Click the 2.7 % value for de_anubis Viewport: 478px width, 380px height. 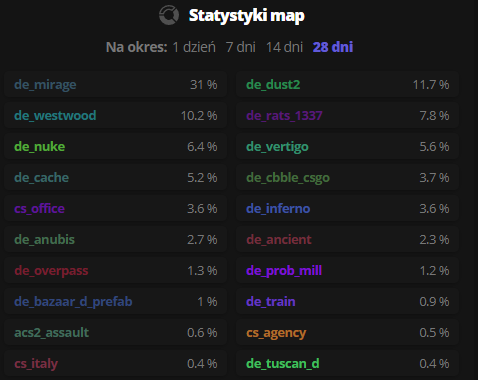pyautogui.click(x=202, y=240)
